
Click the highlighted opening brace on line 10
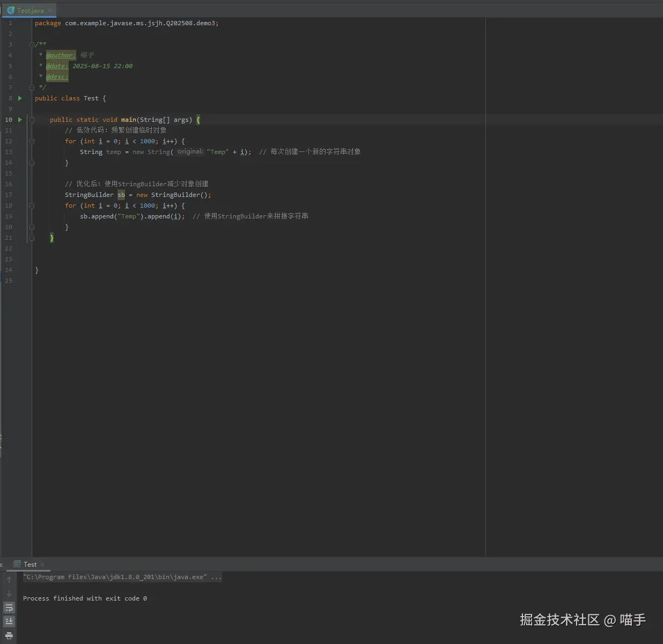tap(198, 120)
